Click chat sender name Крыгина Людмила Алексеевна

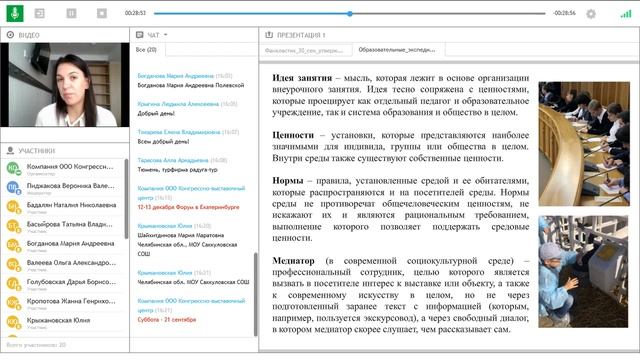tap(178, 104)
